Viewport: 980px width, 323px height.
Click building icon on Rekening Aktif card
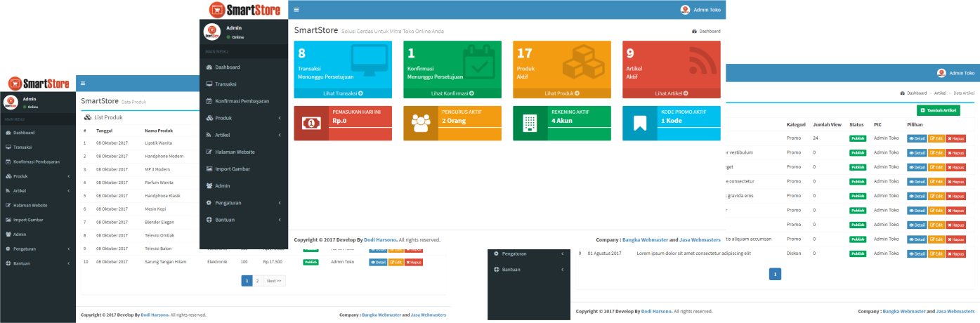click(x=529, y=124)
